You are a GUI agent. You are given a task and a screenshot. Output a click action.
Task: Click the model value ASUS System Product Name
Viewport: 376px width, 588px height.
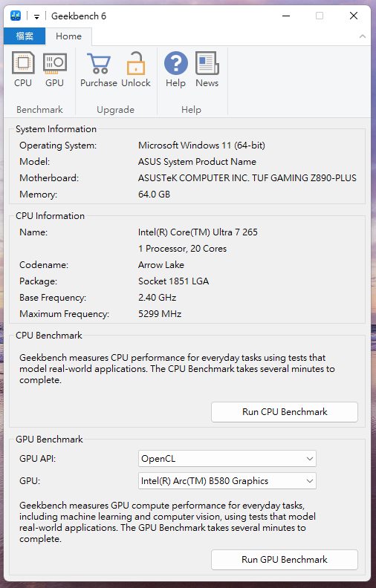click(x=197, y=162)
